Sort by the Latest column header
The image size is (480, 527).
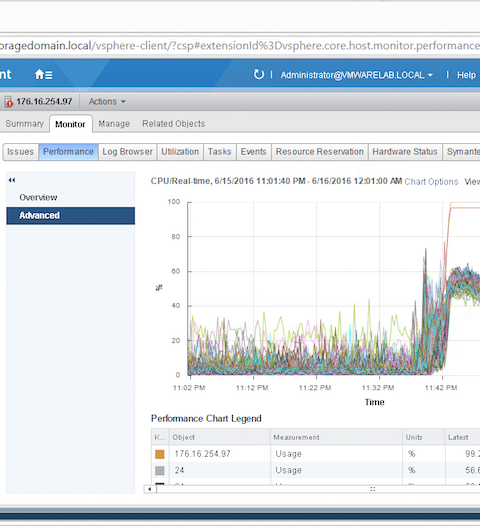[x=463, y=437]
